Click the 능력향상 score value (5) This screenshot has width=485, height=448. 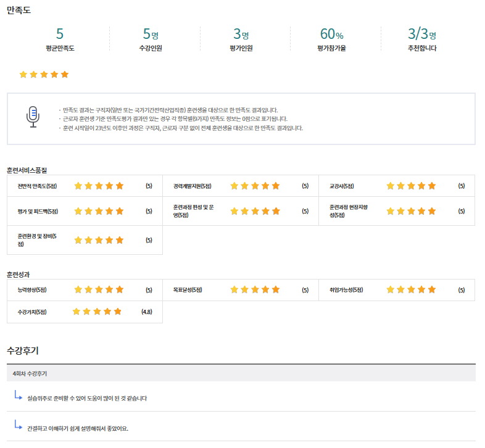(149, 289)
